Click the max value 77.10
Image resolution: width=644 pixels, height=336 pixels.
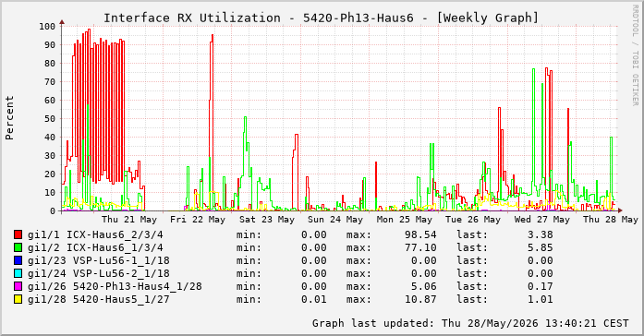click(x=420, y=247)
